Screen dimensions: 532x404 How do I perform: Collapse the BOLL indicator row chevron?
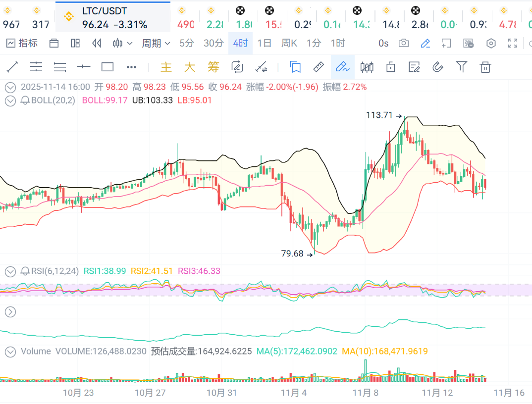10,101
